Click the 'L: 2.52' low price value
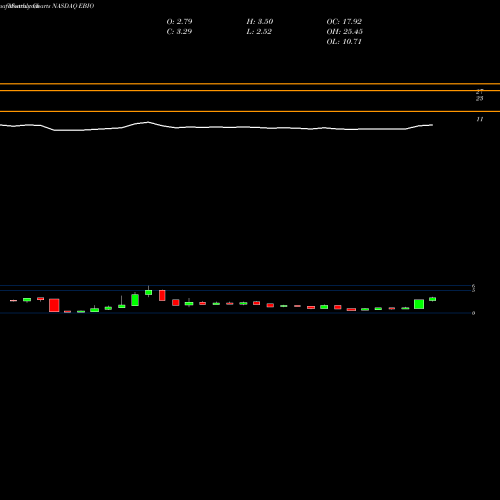The image size is (500, 500). coord(259,32)
